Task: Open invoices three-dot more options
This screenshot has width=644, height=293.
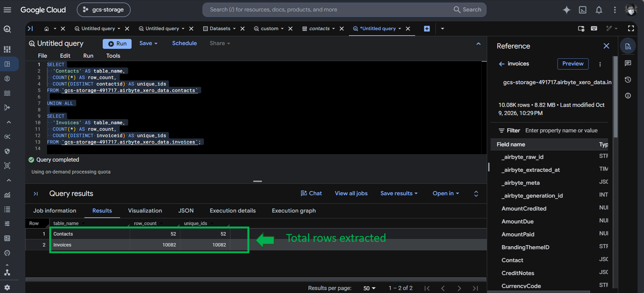Action: point(600,64)
